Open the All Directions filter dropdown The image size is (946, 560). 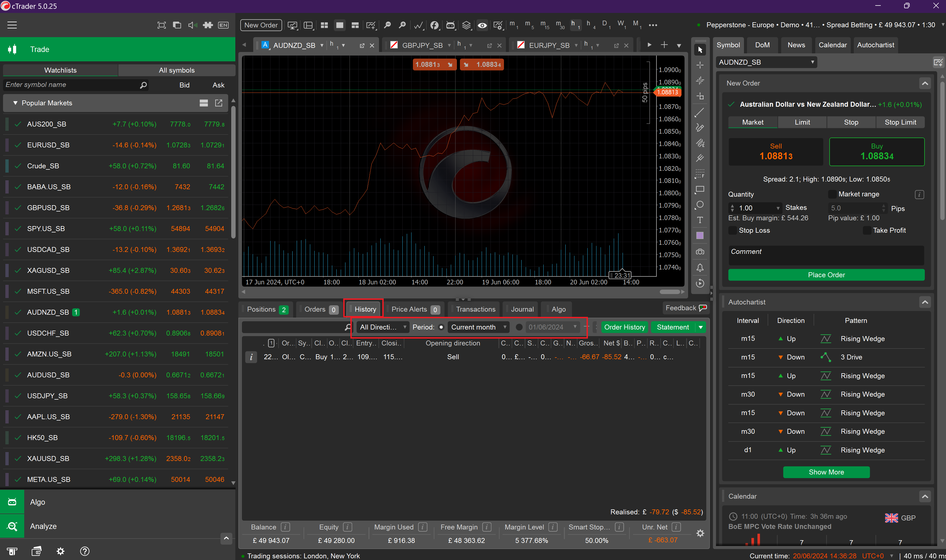pos(382,327)
